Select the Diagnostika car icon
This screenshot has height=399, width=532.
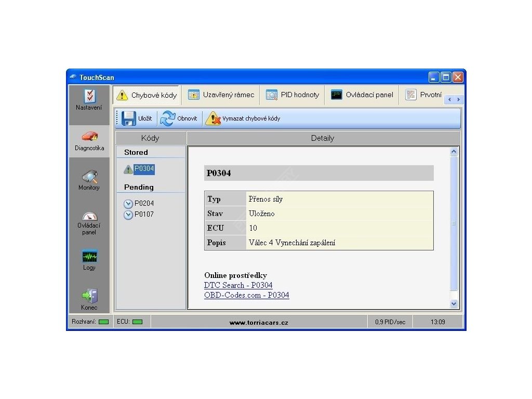(89, 137)
